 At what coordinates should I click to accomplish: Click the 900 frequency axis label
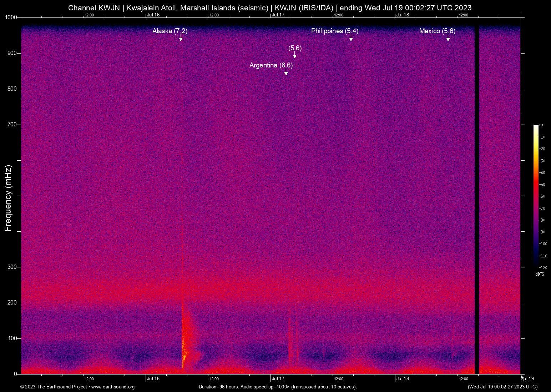click(12, 53)
